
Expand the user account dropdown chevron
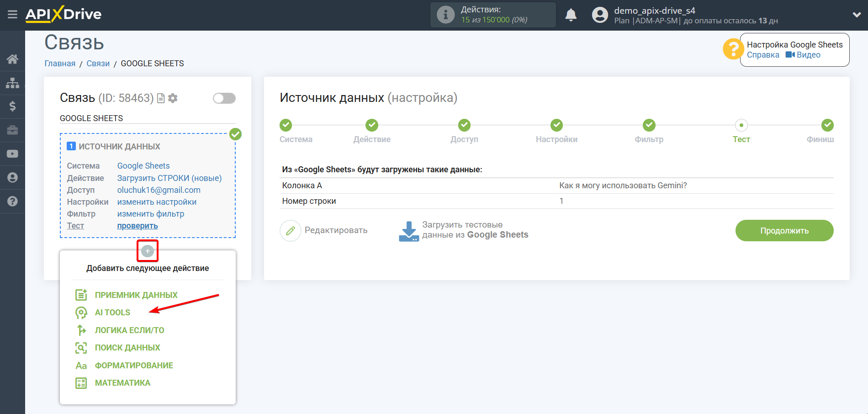(x=857, y=15)
